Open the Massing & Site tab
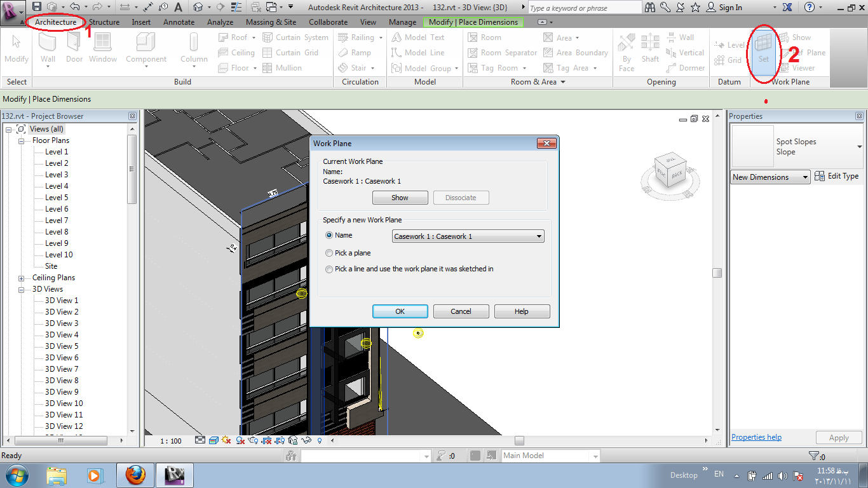The image size is (868, 488). pyautogui.click(x=271, y=22)
